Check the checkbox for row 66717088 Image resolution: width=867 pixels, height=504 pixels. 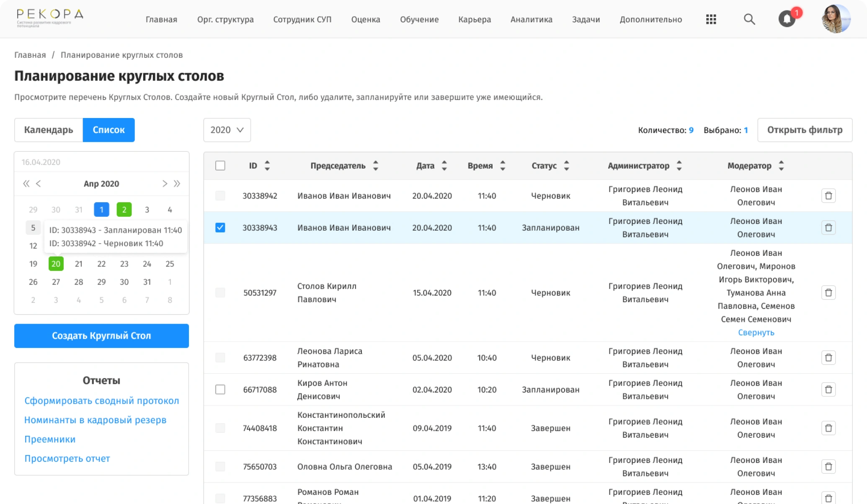pos(220,390)
